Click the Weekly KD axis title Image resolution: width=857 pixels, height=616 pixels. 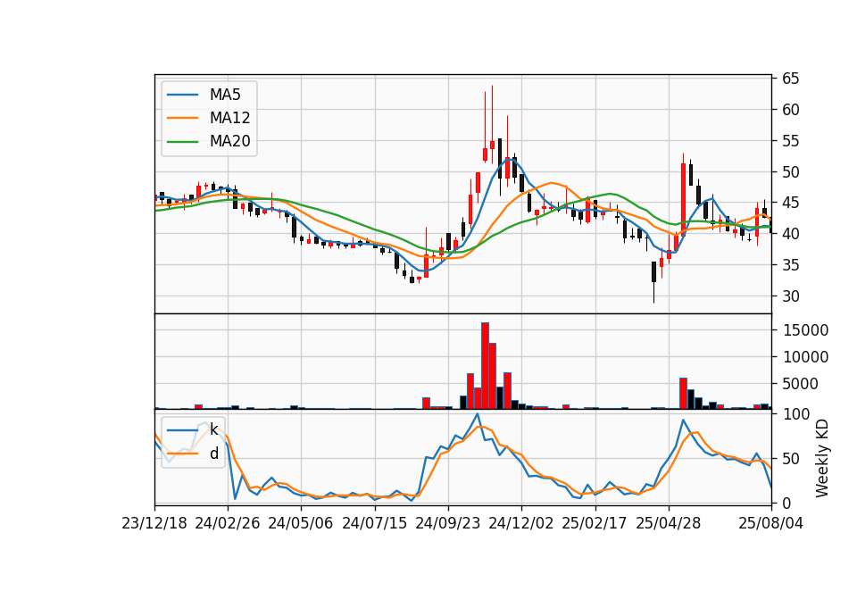(822, 458)
